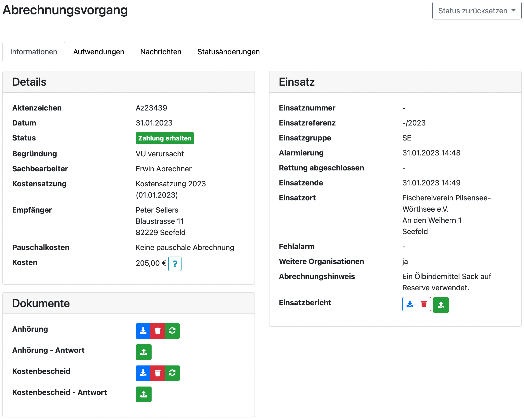This screenshot has height=420, width=524.
Task: Download the Einsatzbericht file
Action: pos(410,304)
